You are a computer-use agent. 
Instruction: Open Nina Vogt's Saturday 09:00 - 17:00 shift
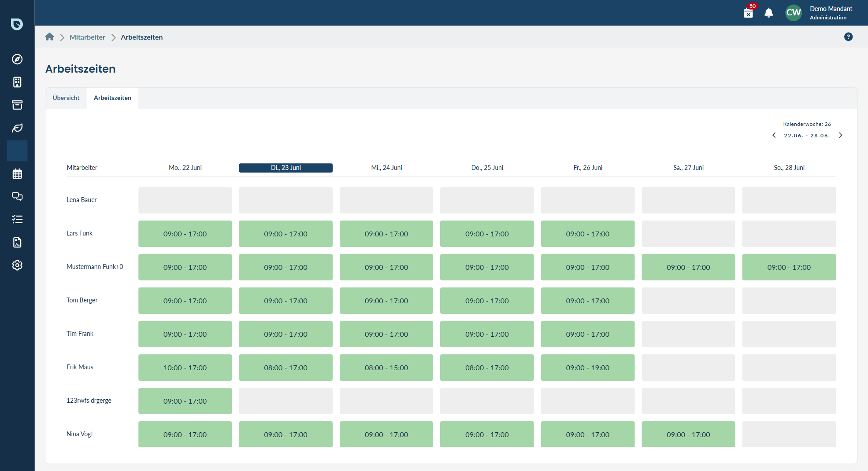[688, 434]
